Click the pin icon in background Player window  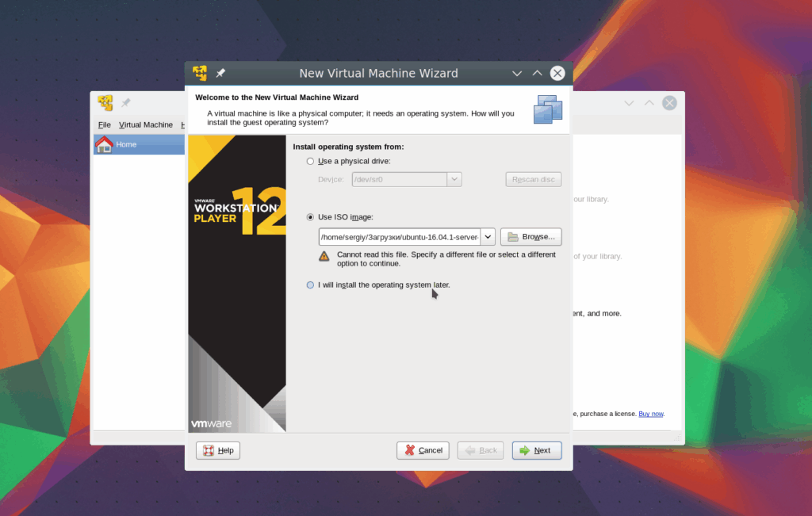[x=126, y=103]
